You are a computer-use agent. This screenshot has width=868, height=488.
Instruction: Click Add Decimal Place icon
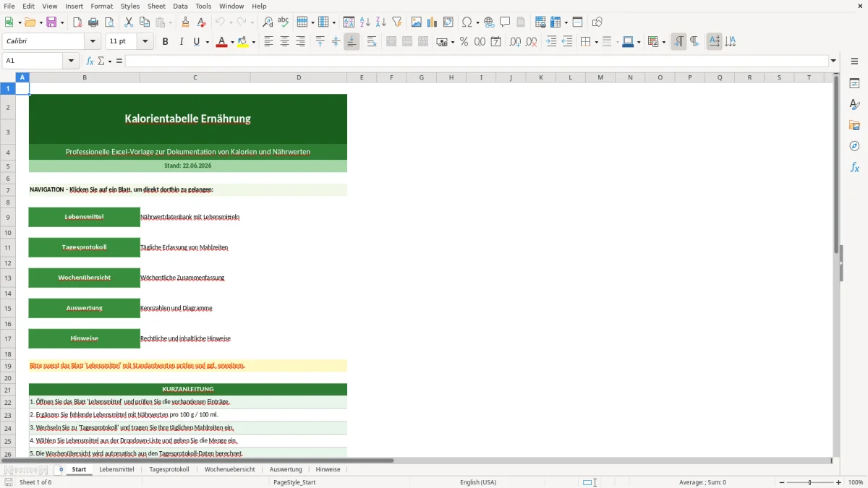515,42
